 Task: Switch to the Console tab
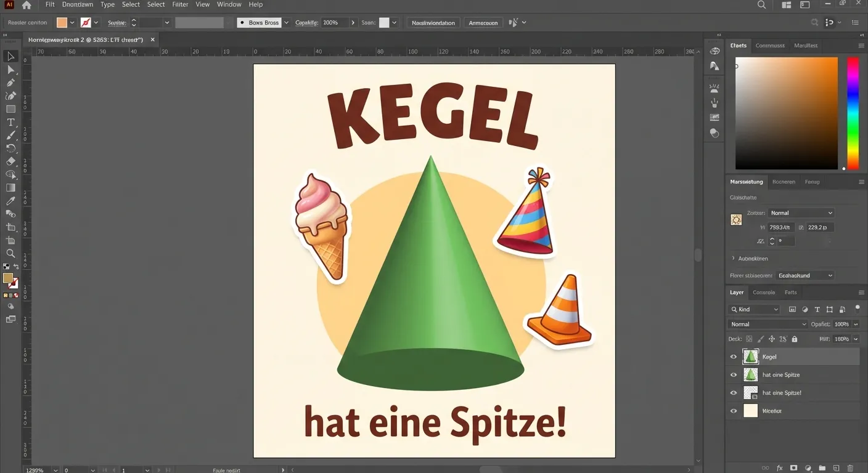tap(764, 292)
